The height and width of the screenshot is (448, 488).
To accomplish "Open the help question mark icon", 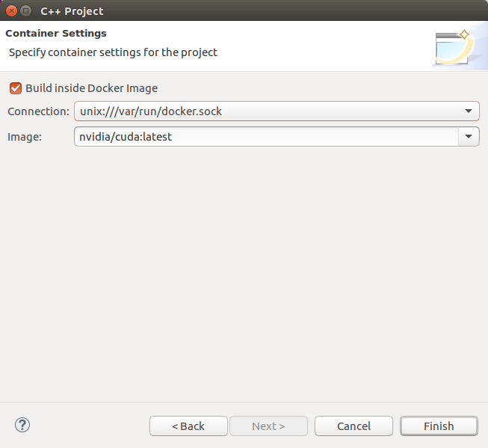I will point(22,425).
